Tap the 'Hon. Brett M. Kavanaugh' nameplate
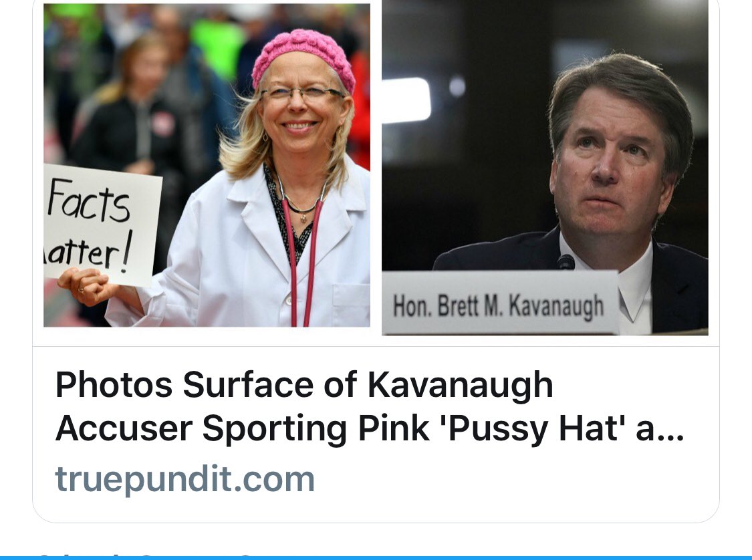The height and width of the screenshot is (560, 752). (499, 302)
